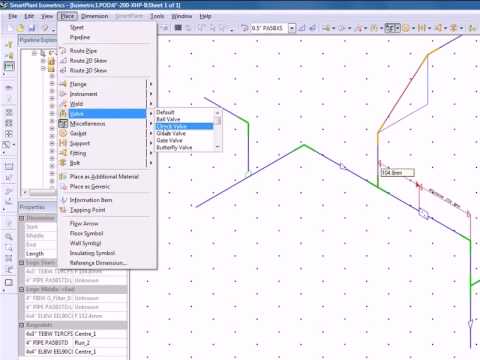The width and height of the screenshot is (480, 360).
Task: Open the File menu
Action: 13,16
